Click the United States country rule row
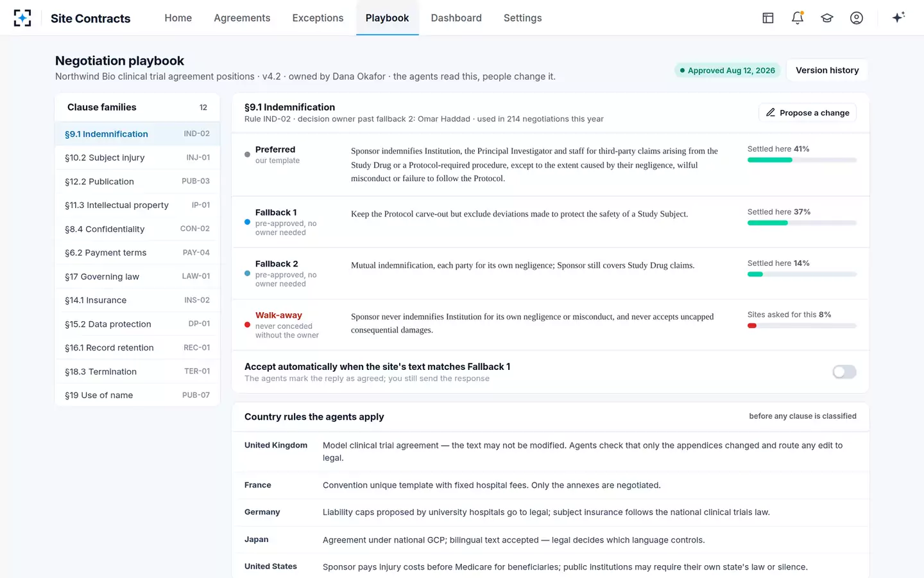 pos(551,566)
